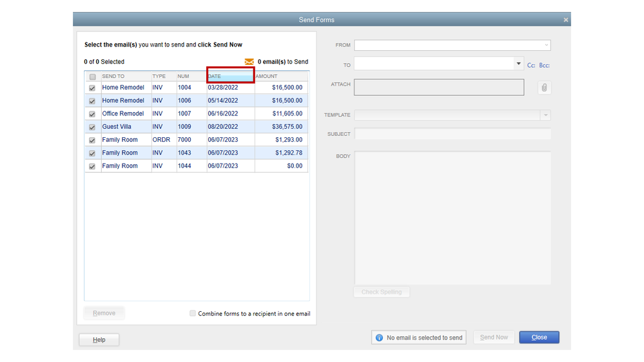The width and height of the screenshot is (644, 362).
Task: Uncheck Guest Villa invoice 1009 checkbox
Action: tap(92, 128)
